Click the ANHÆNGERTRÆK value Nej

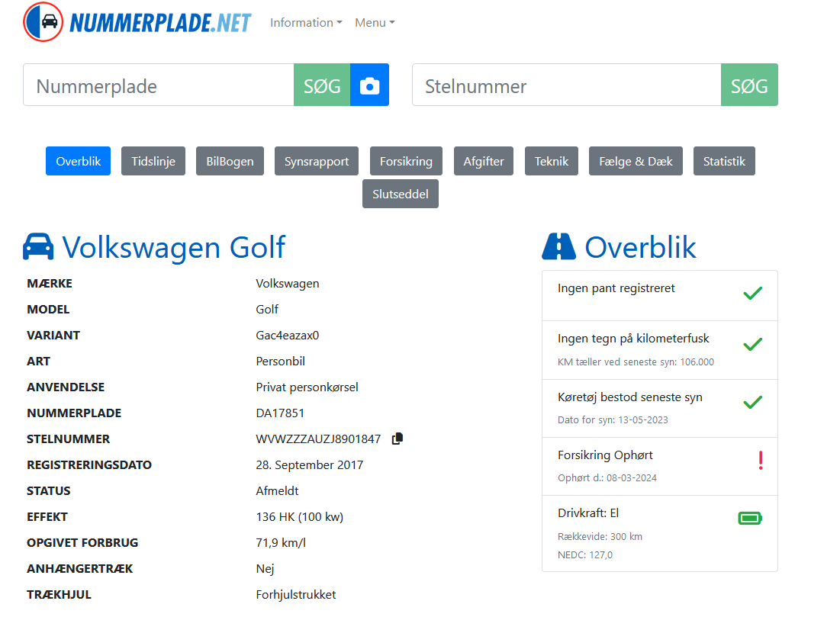pos(265,569)
